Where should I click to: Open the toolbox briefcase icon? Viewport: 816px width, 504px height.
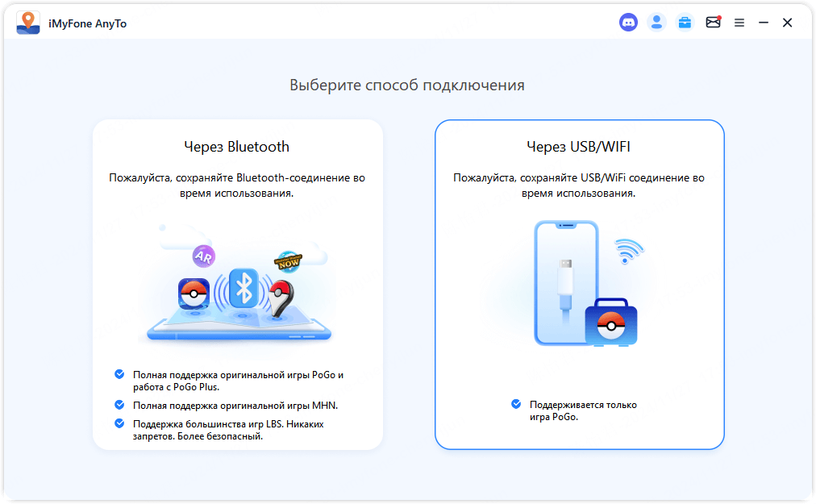click(685, 23)
